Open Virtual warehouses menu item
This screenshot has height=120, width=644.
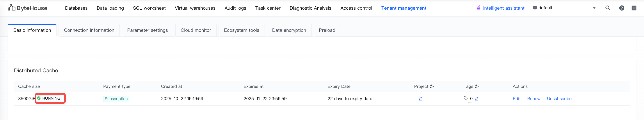195,8
